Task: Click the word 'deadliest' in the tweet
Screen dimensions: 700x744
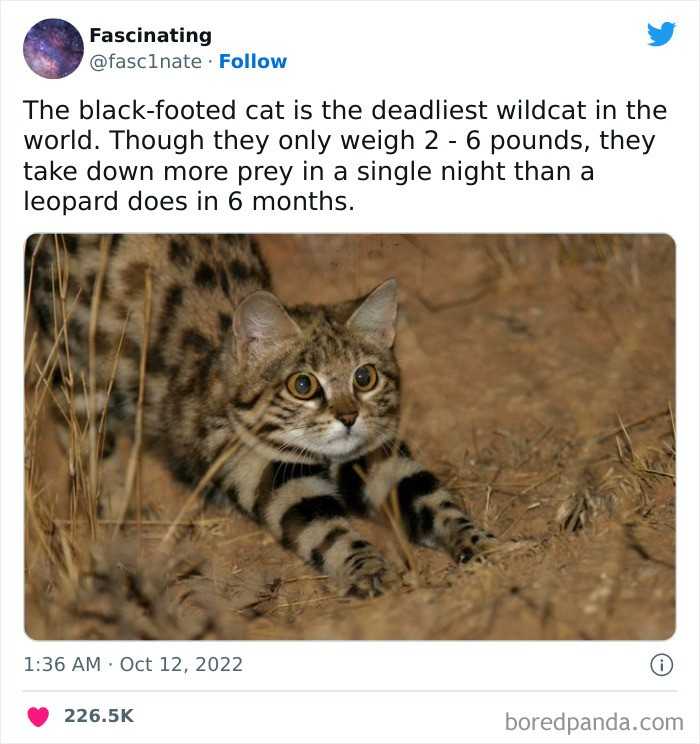Action: (x=429, y=110)
